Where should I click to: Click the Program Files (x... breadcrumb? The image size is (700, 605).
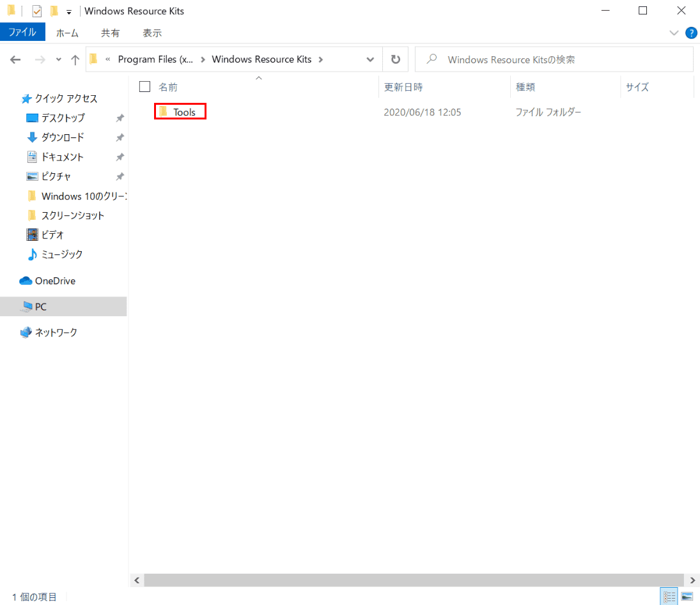[155, 59]
